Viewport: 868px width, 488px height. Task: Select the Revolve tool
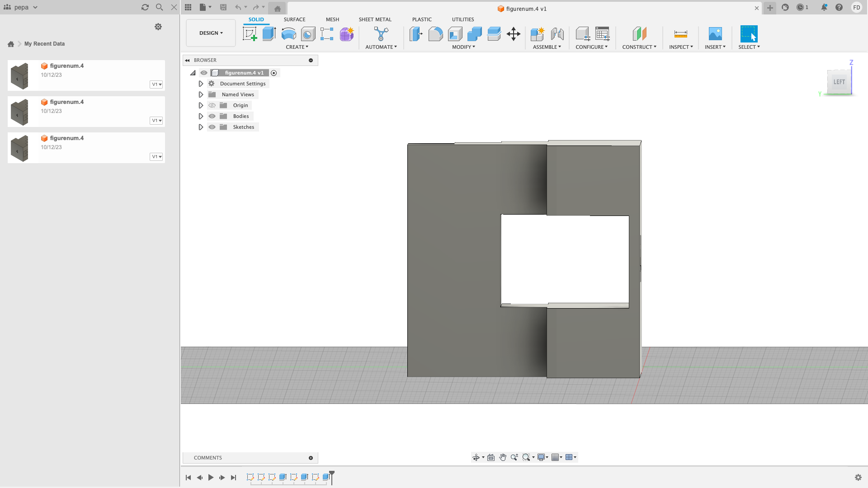[288, 34]
